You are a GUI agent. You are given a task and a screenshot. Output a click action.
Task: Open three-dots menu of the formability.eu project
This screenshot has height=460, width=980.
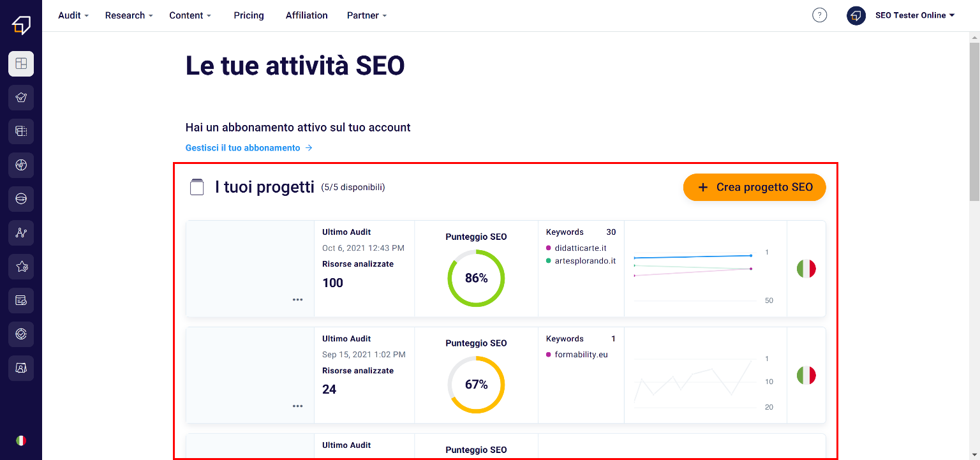point(297,406)
